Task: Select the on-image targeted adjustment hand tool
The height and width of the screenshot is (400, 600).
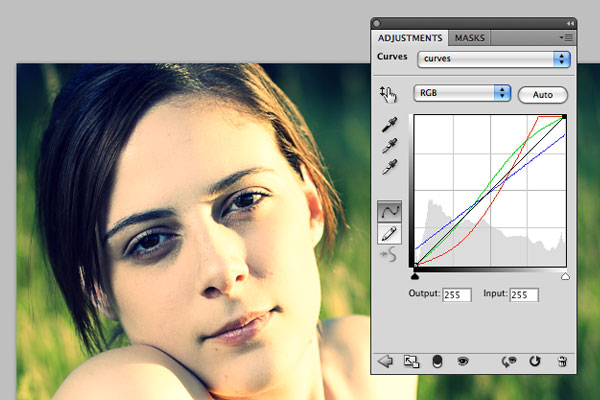Action: (x=388, y=94)
